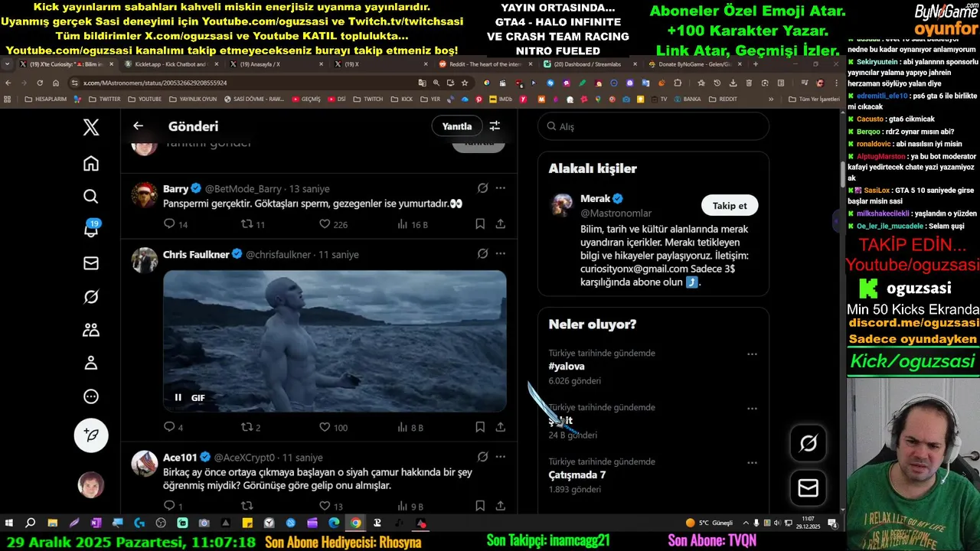This screenshot has width=980, height=551.
Task: Open more options for #yalova trend
Action: (752, 354)
